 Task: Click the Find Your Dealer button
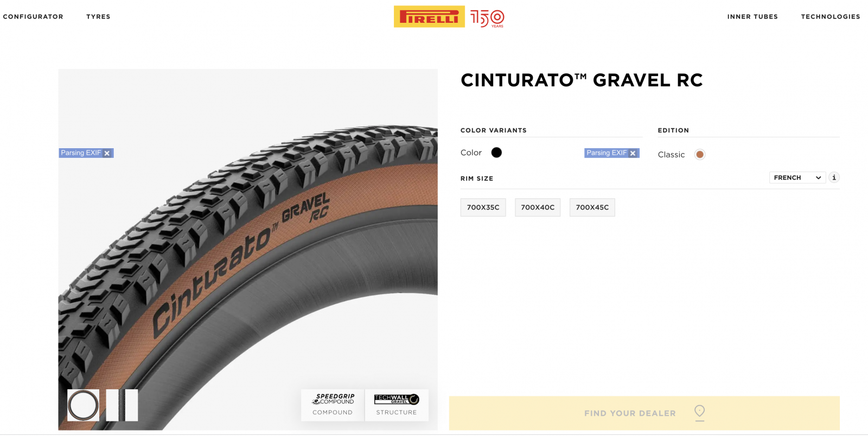coord(644,413)
